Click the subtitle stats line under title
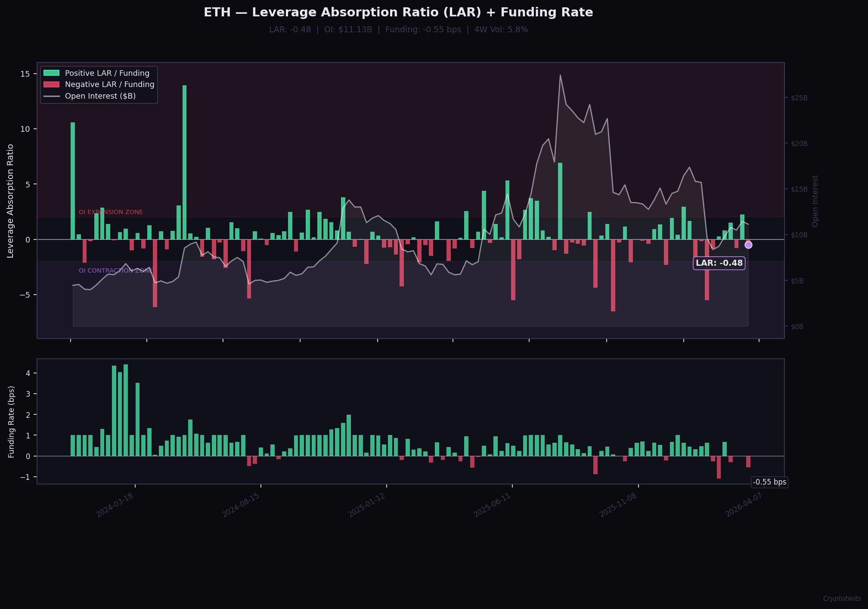Viewport: 868px width, 609px height. (398, 30)
